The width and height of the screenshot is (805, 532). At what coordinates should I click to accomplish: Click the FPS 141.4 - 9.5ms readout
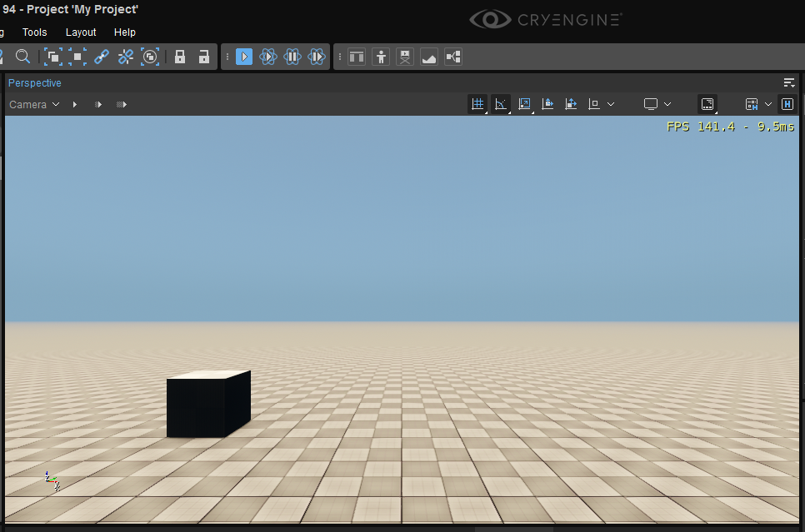(x=730, y=127)
